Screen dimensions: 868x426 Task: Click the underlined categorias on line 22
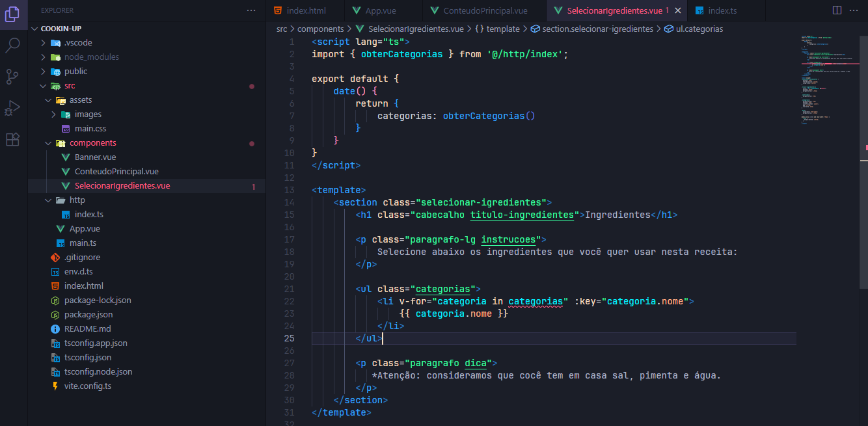coord(536,301)
